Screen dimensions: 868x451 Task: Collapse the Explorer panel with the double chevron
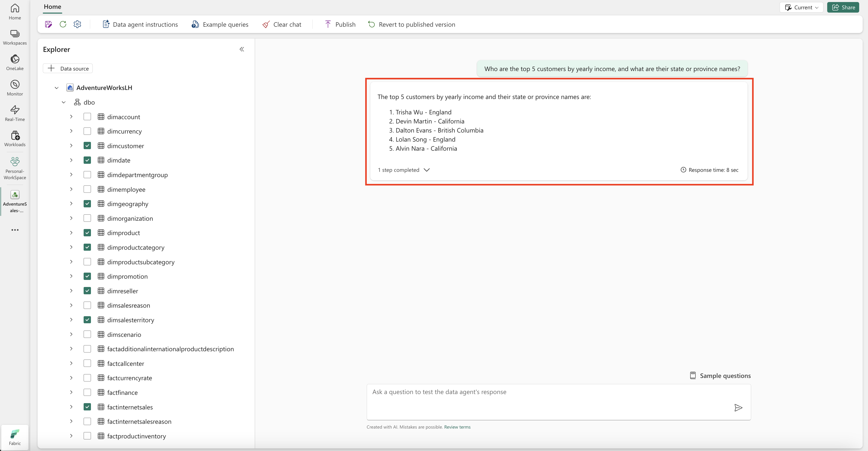[x=242, y=49]
